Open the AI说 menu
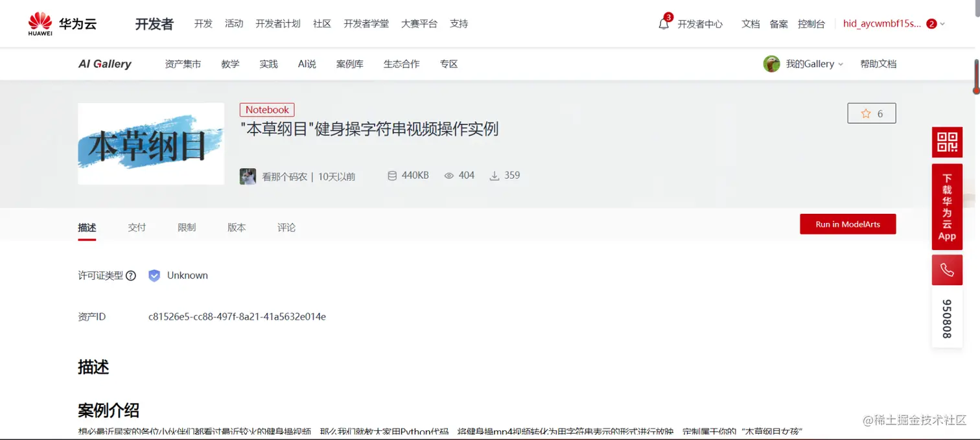Viewport: 980px width, 440px height. (307, 64)
